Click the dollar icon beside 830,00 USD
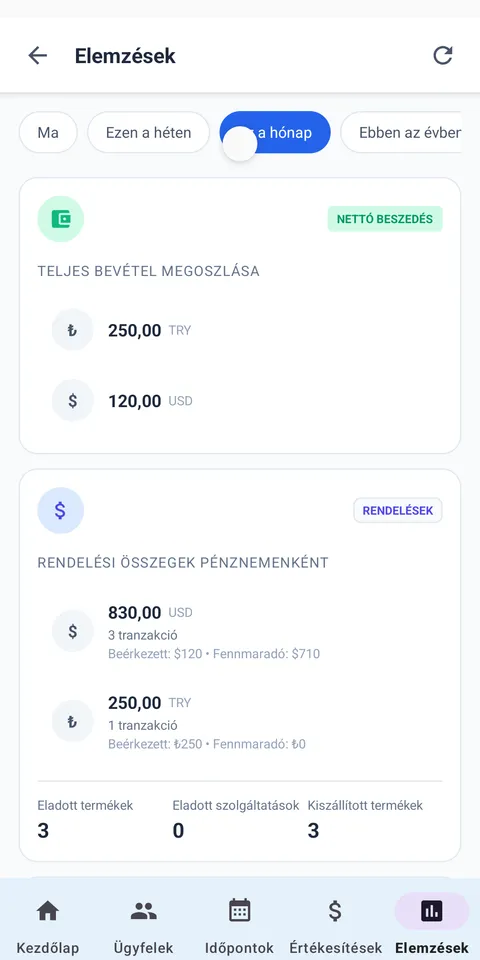 [72, 631]
